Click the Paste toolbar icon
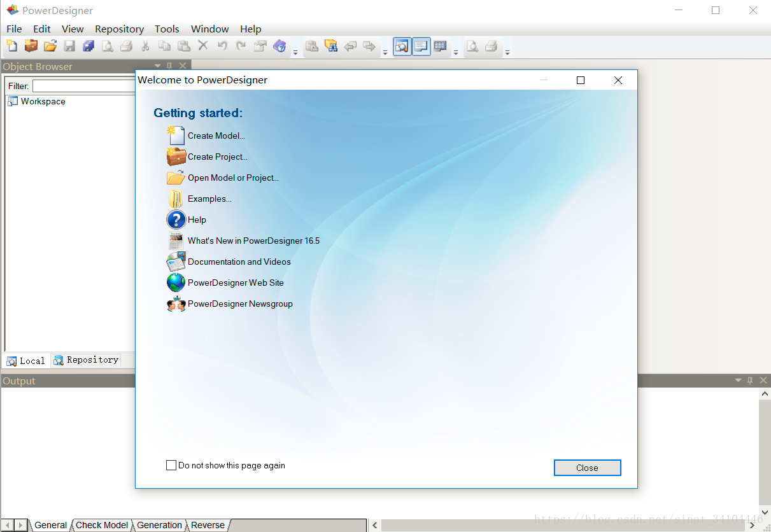This screenshot has width=771, height=532. pyautogui.click(x=184, y=46)
